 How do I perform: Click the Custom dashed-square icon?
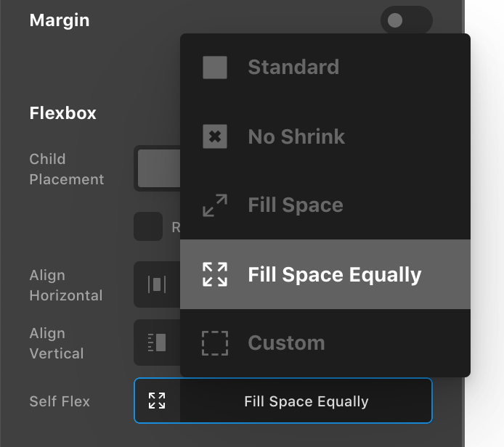(x=215, y=343)
